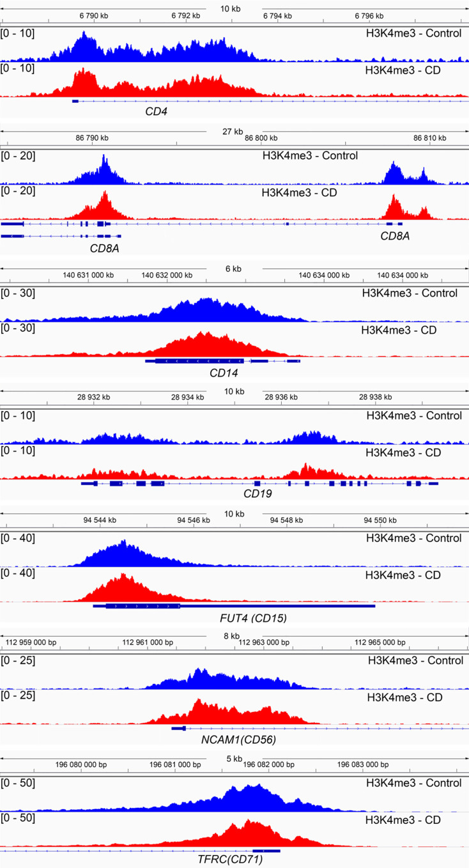Screen dimensions: 469x868
Task: Click the 196 080 000 bp coordinate label
Action: click(x=81, y=764)
